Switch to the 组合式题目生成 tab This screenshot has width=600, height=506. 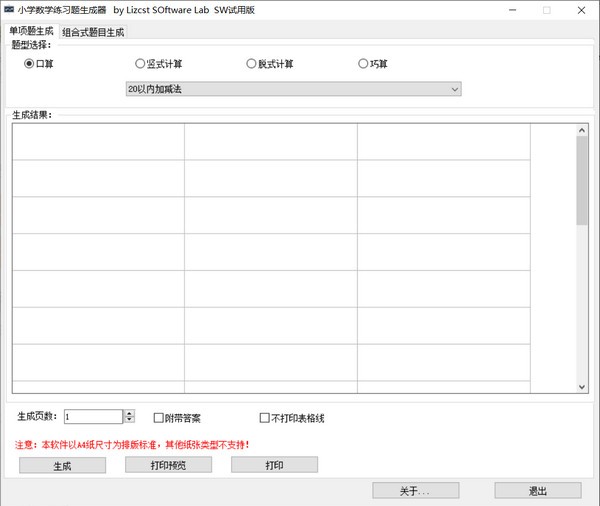click(93, 32)
